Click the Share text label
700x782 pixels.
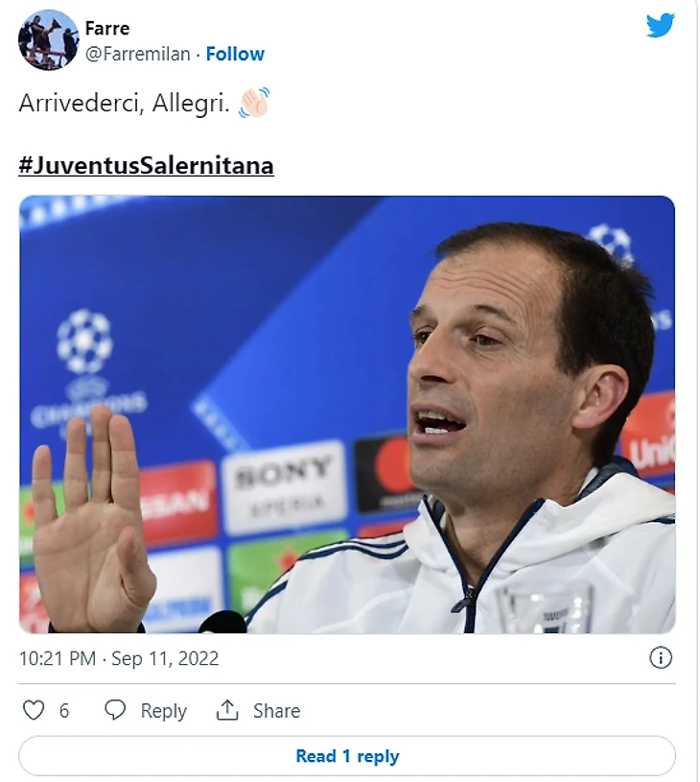276,711
